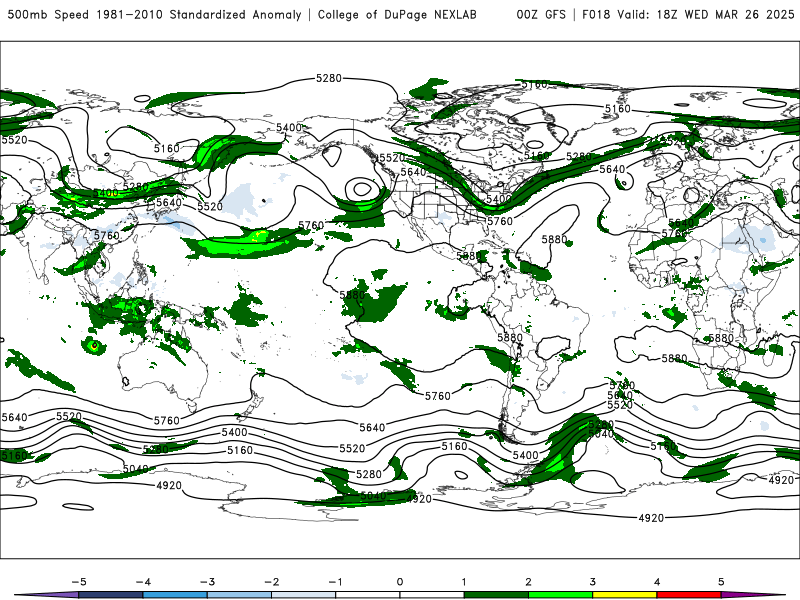Click the light blue -3 to -2 colorbar segment
This screenshot has width=800, height=600.
[239, 595]
